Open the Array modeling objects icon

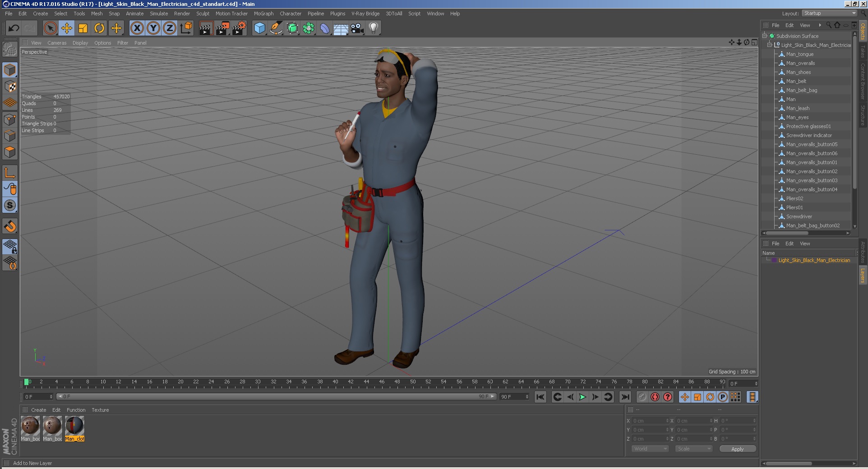[309, 28]
